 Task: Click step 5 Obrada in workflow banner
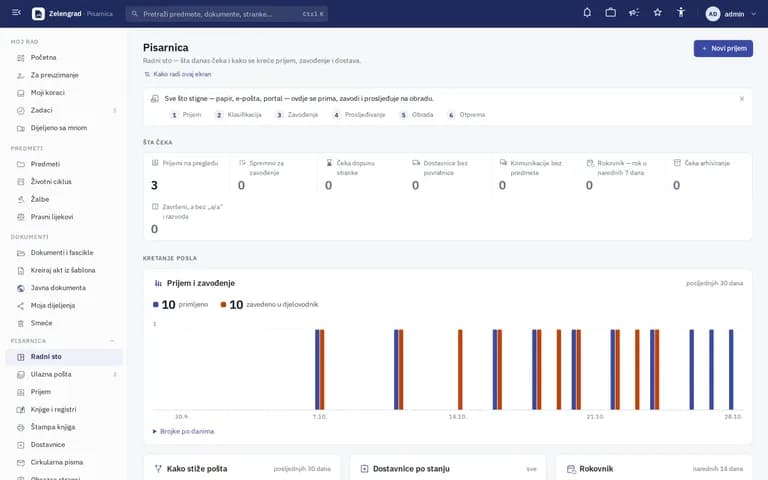click(417, 115)
